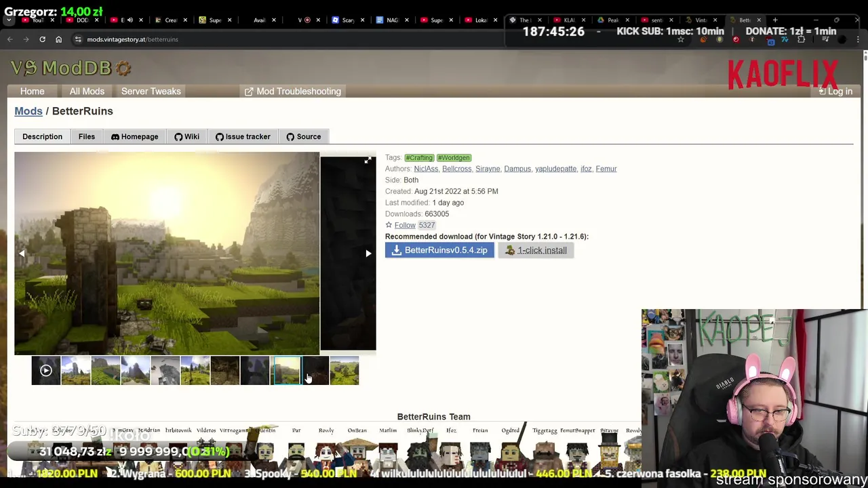
Task: Open author yapludepatte profile
Action: coord(555,169)
